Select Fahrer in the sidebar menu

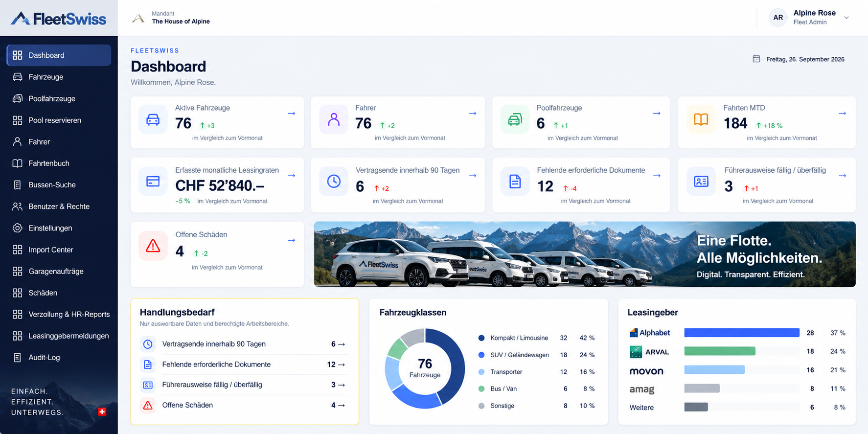59,141
